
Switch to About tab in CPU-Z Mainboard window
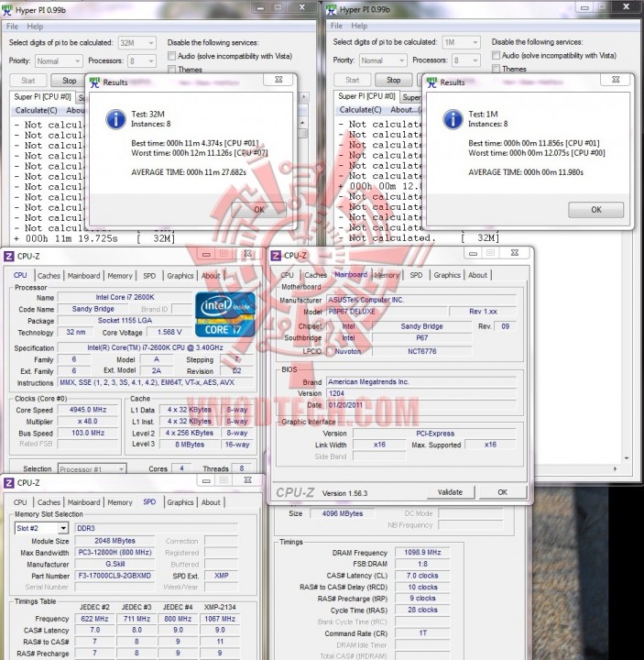pyautogui.click(x=477, y=275)
